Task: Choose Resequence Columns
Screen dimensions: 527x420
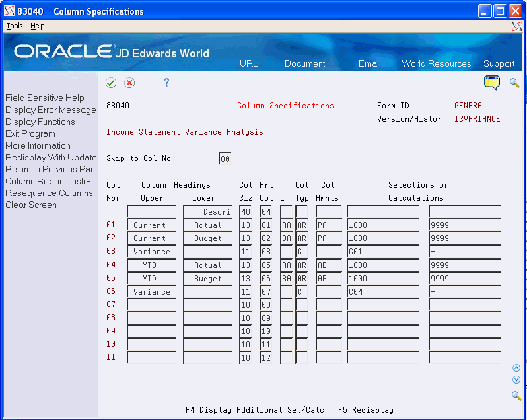Action: click(x=49, y=193)
